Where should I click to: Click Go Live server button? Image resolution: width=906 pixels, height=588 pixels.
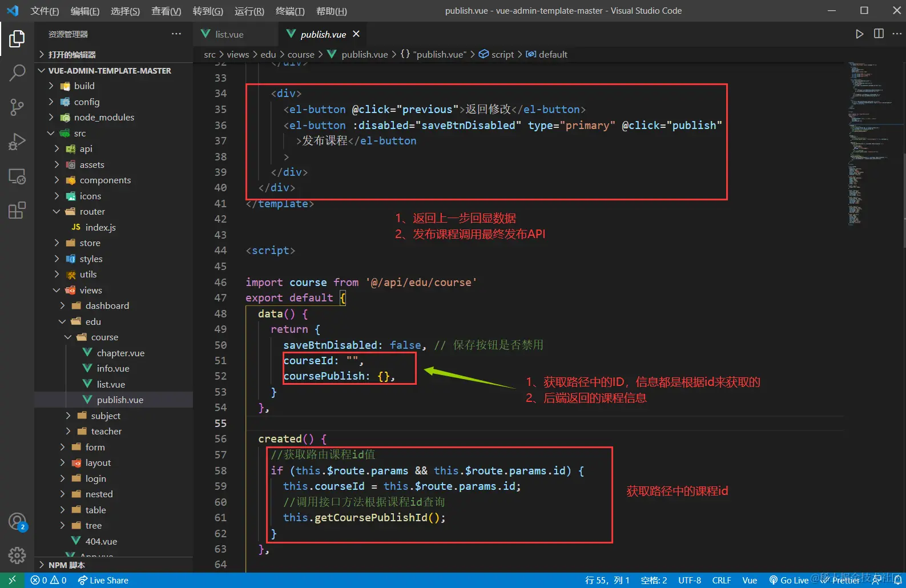coord(789,580)
